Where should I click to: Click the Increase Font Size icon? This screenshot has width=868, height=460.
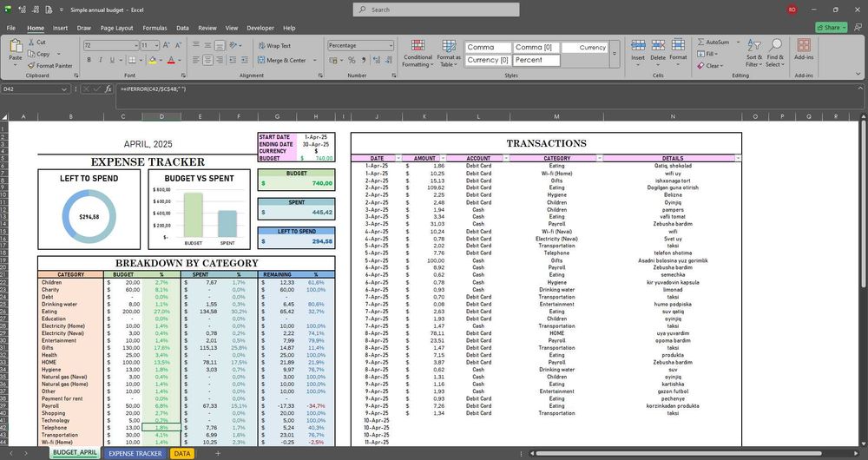point(168,45)
